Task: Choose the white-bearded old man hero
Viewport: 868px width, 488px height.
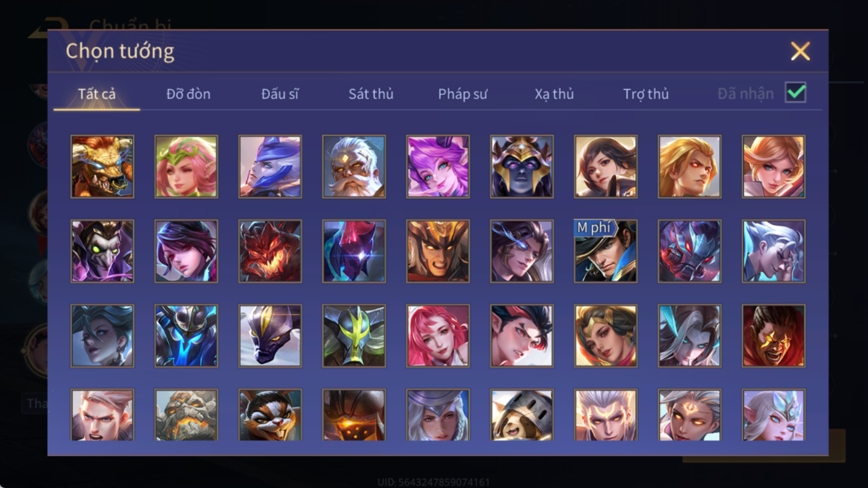Action: coord(354,166)
